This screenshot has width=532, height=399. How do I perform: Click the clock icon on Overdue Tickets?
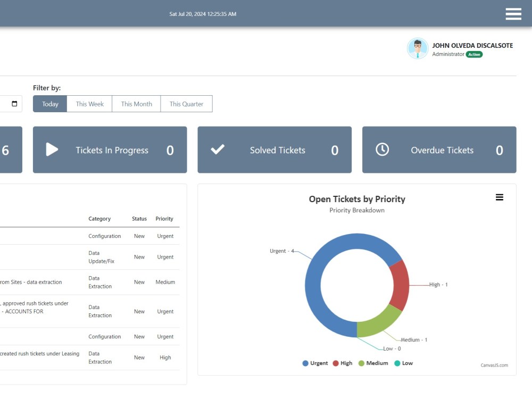pyautogui.click(x=383, y=149)
